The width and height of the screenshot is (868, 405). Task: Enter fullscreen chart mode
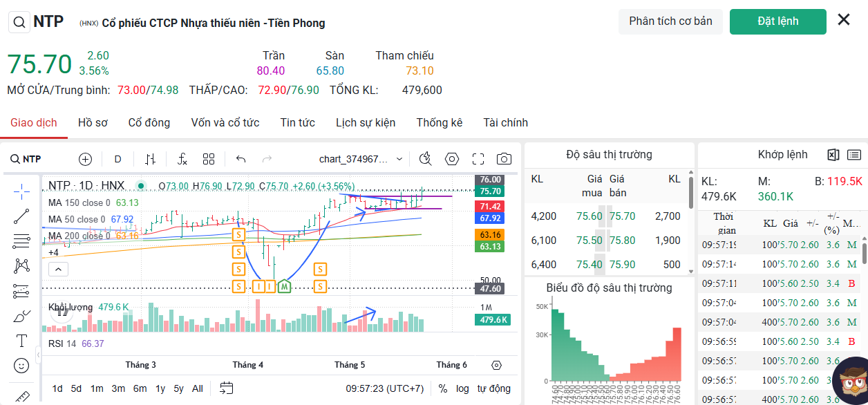(x=478, y=159)
